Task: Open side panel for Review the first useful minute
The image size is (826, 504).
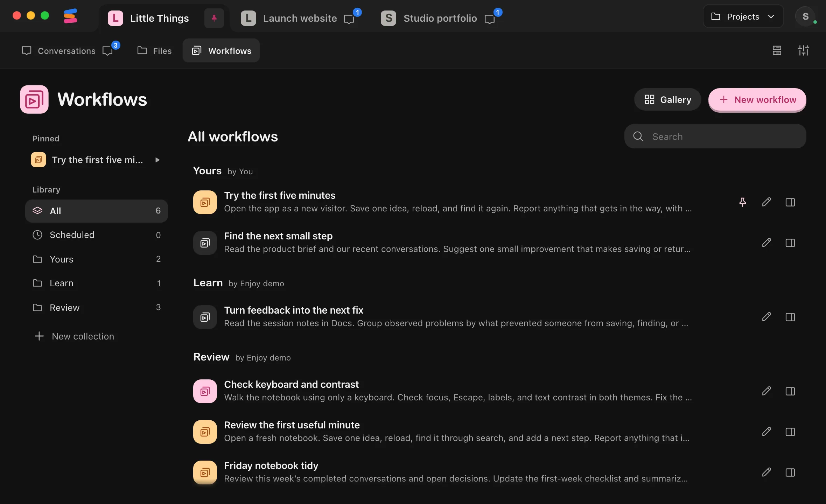Action: [790, 432]
